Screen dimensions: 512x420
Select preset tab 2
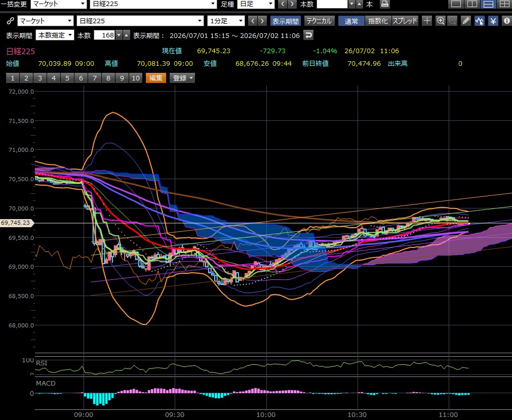click(26, 78)
